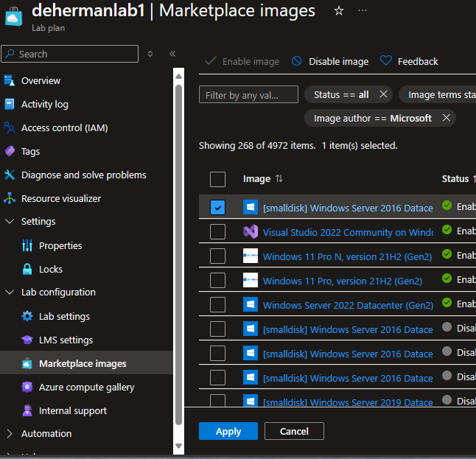Check the Windows 11 Pro N row
The width and height of the screenshot is (476, 459).
pos(217,256)
